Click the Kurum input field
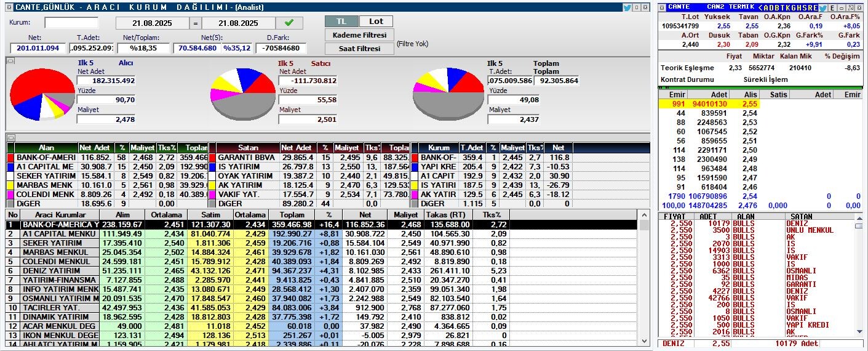The width and height of the screenshot is (868, 351). point(71,23)
